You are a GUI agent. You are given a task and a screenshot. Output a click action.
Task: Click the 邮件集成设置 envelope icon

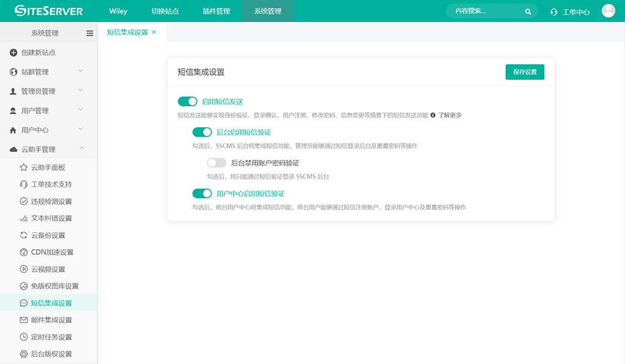[24, 320]
